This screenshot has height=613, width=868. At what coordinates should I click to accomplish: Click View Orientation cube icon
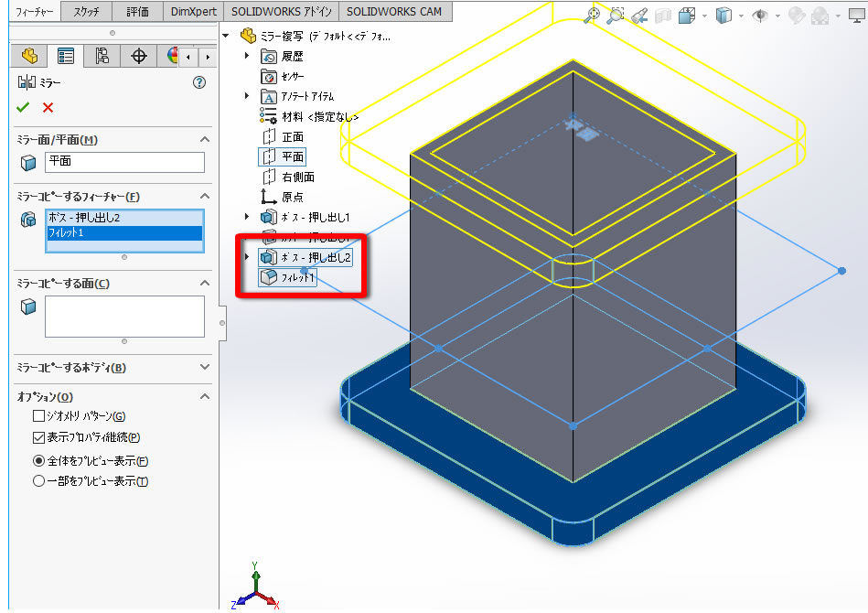(x=687, y=16)
